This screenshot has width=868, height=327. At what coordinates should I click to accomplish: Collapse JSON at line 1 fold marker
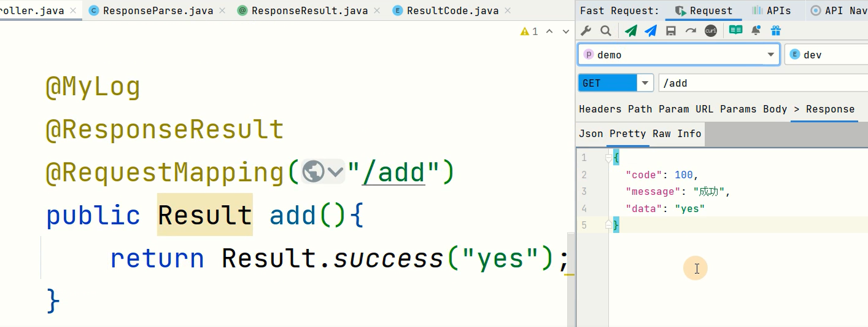[609, 159]
